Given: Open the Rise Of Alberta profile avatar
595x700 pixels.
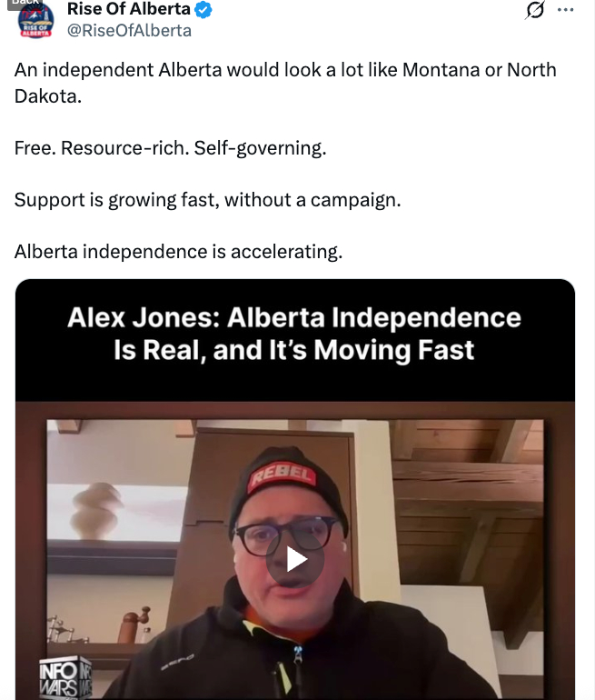Looking at the screenshot, I should [x=35, y=20].
